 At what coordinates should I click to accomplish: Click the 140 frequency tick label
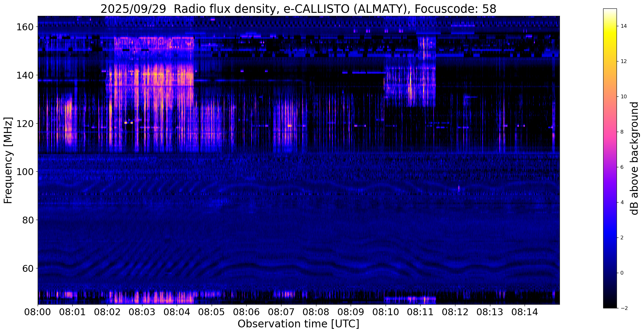tap(25, 75)
